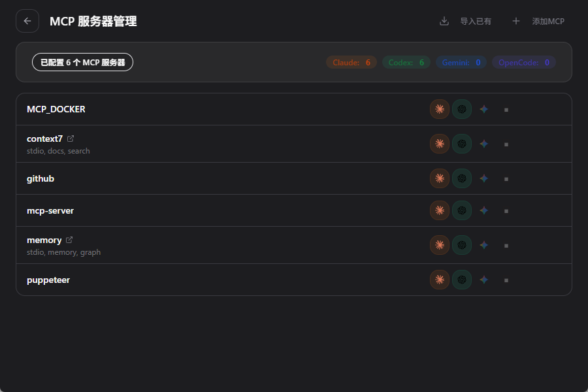Screen dimensions: 588x392
Task: Click the 导入已有 label
Action: (x=476, y=22)
